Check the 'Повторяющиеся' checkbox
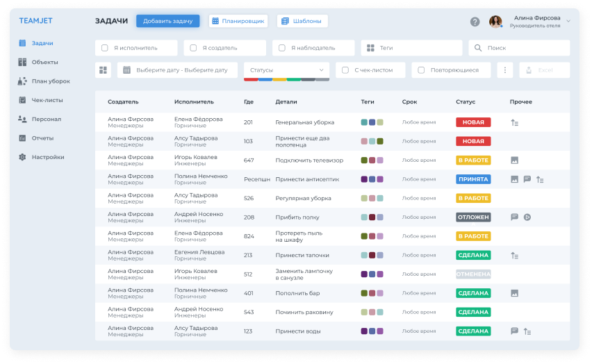The image size is (592, 364). tap(421, 70)
